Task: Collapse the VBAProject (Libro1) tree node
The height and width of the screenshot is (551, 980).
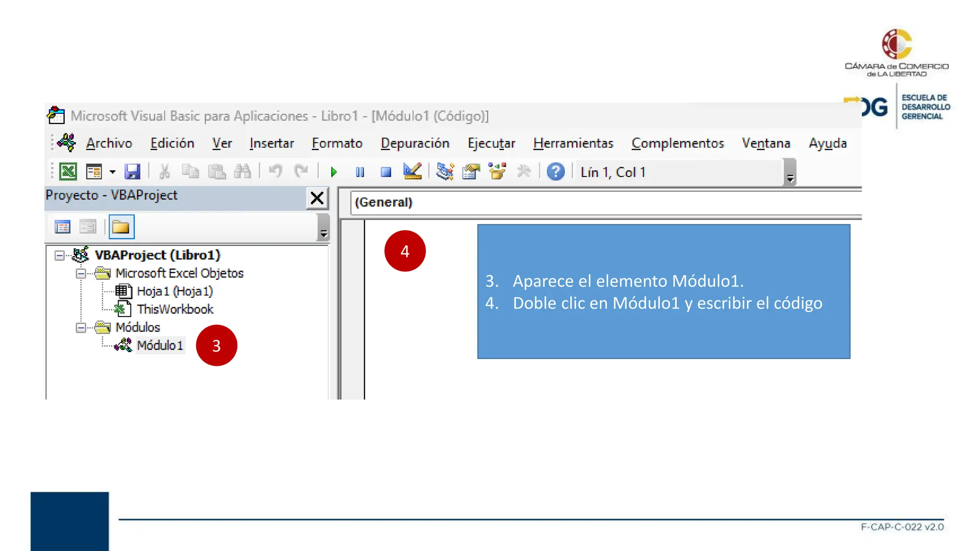Action: 59,255
